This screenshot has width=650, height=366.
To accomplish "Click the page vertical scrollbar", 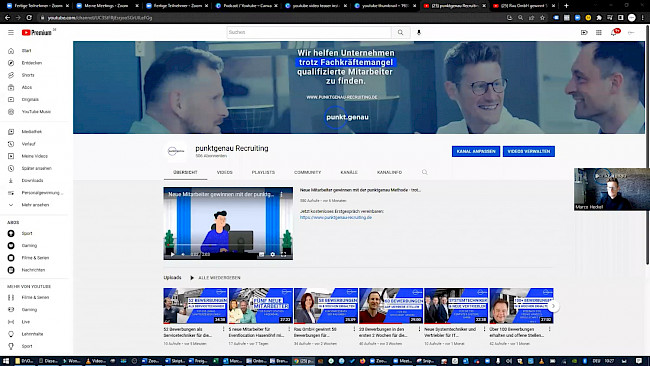I will (647, 145).
